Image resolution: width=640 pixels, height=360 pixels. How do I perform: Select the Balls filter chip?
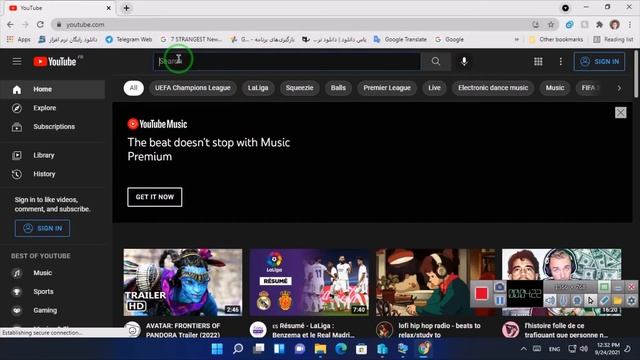coord(338,88)
